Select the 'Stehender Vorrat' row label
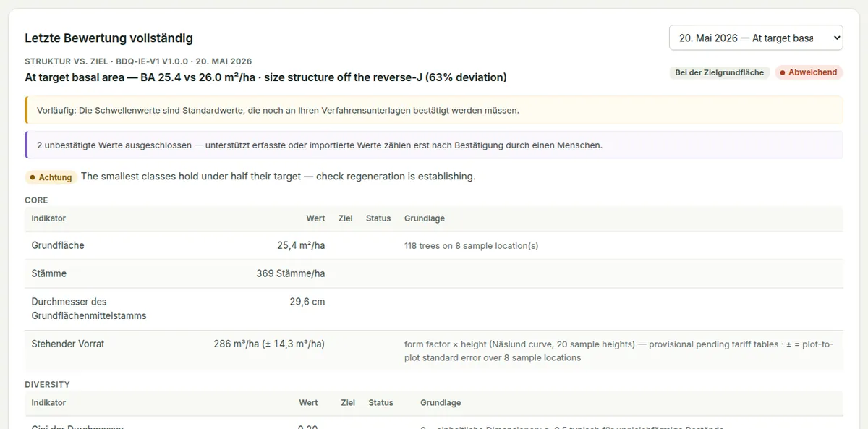The height and width of the screenshot is (429, 868). coord(68,344)
